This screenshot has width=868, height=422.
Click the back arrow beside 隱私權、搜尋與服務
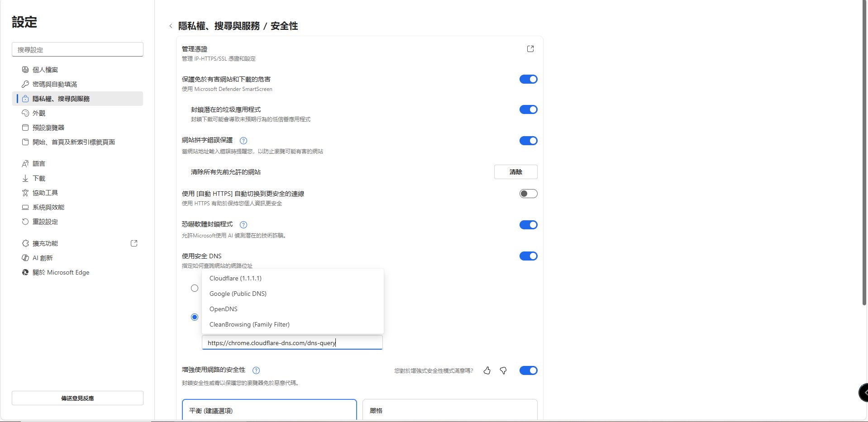pyautogui.click(x=171, y=26)
